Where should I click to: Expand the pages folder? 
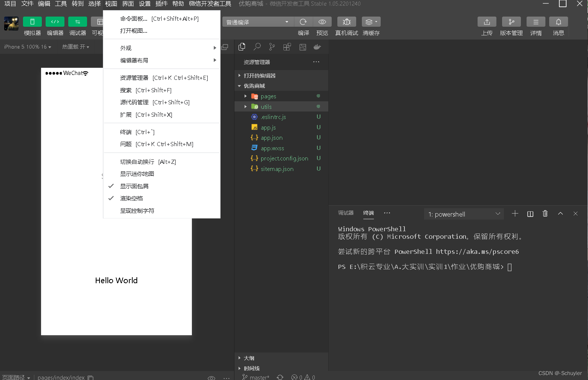coord(281,96)
